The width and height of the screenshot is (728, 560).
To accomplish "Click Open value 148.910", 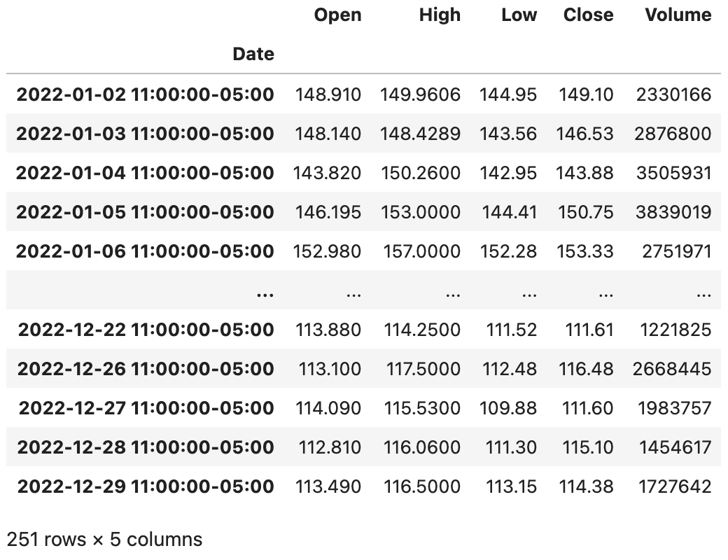I will pos(328,94).
